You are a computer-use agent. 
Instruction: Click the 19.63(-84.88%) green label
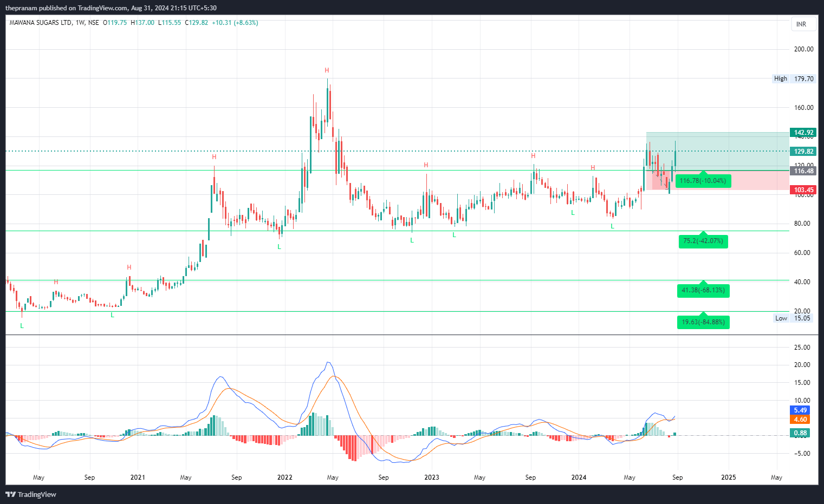click(x=703, y=322)
